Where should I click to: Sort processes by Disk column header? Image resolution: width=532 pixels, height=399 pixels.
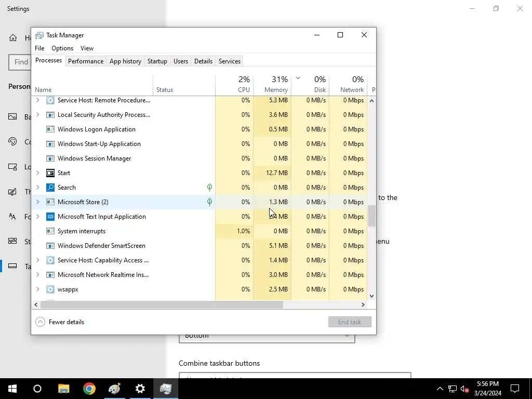click(x=310, y=84)
